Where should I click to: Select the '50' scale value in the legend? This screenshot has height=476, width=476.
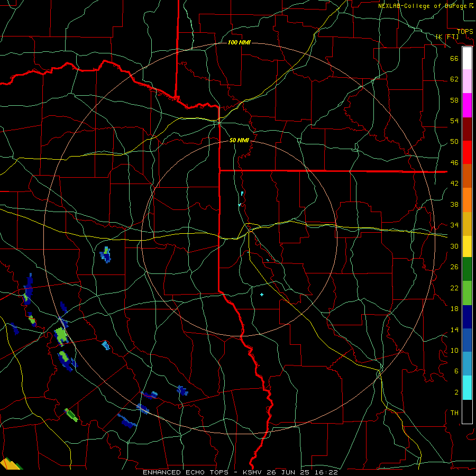coord(454,141)
